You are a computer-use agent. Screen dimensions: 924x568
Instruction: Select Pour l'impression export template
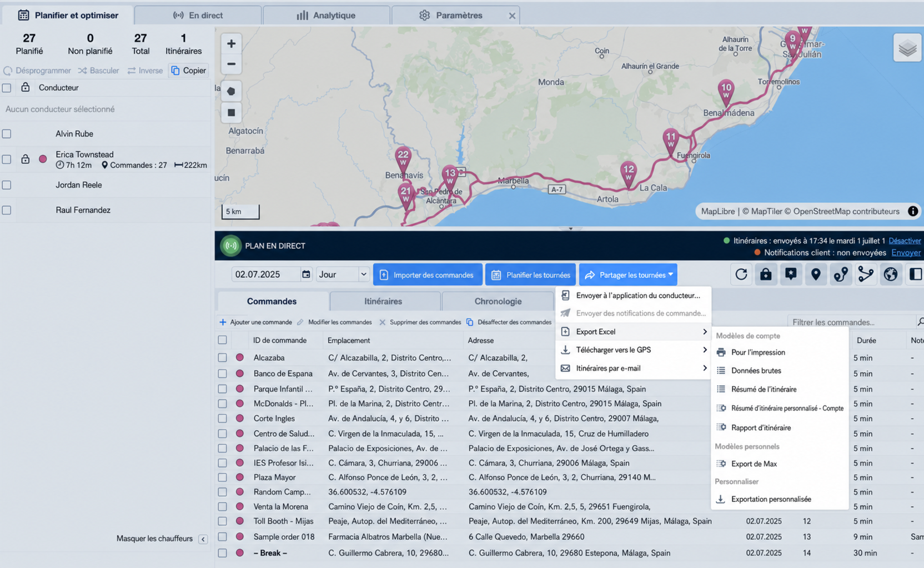[780, 352]
